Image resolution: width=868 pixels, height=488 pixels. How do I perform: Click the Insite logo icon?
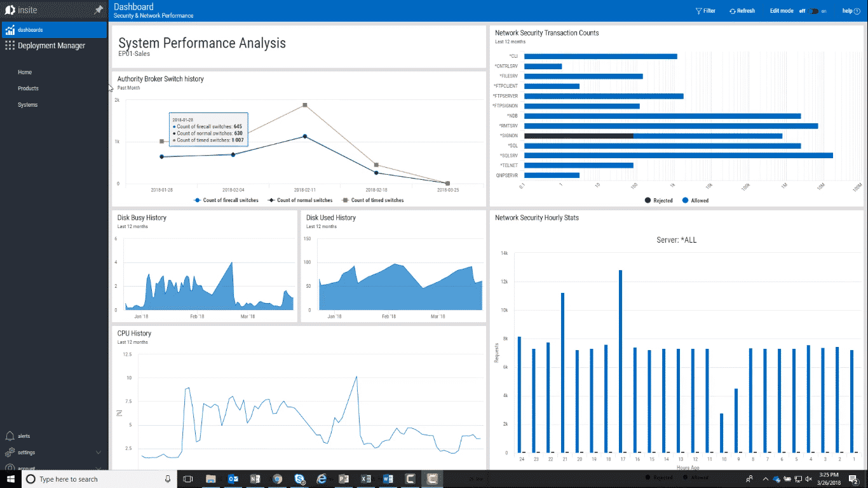pos(10,10)
